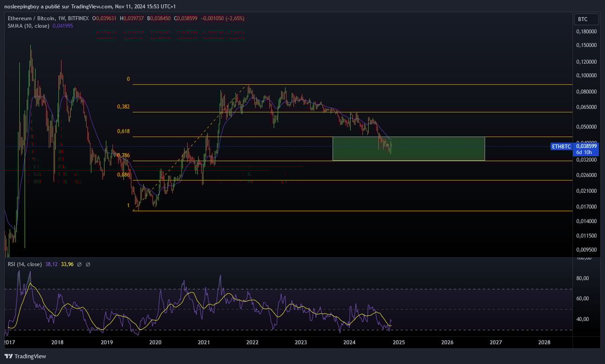Click the 60,00 RSI axis label
The image size is (605, 364).
click(x=583, y=298)
